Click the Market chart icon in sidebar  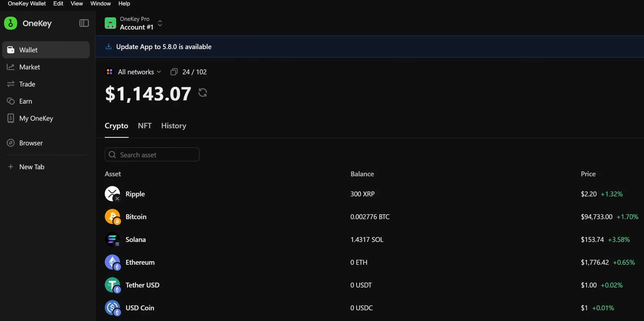(11, 67)
